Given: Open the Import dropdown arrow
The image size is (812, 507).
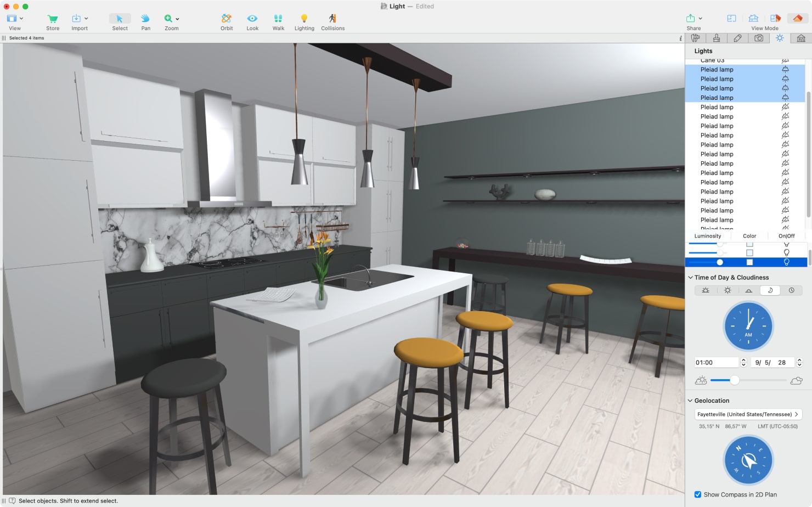Looking at the screenshot, I should click(x=86, y=19).
